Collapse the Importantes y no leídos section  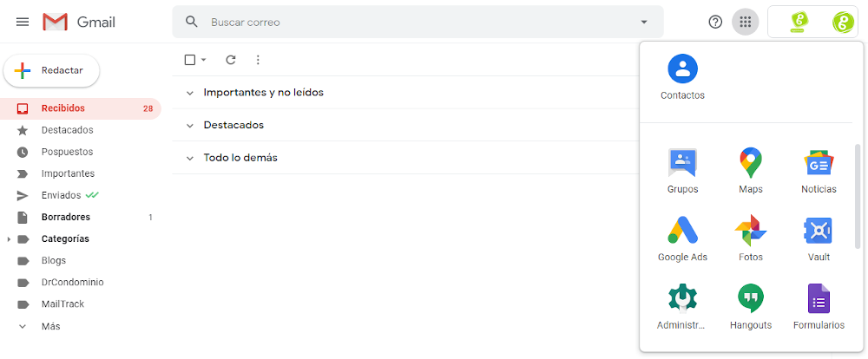tap(190, 93)
